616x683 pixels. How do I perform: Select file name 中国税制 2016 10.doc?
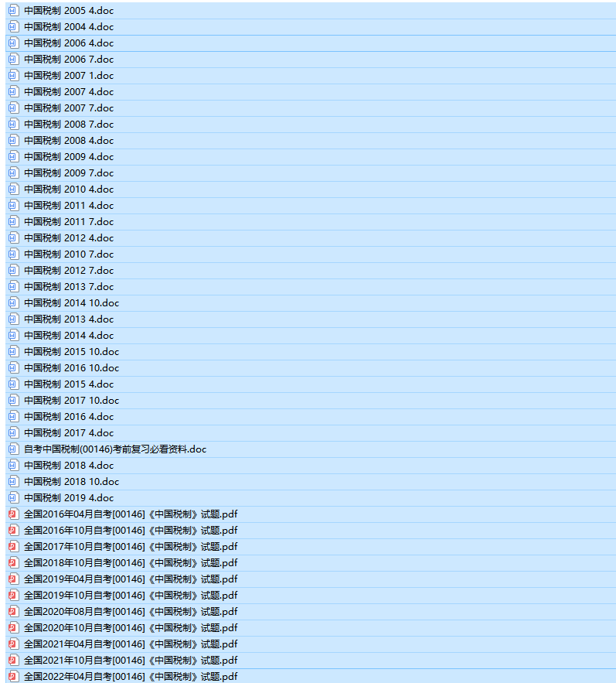tap(71, 368)
